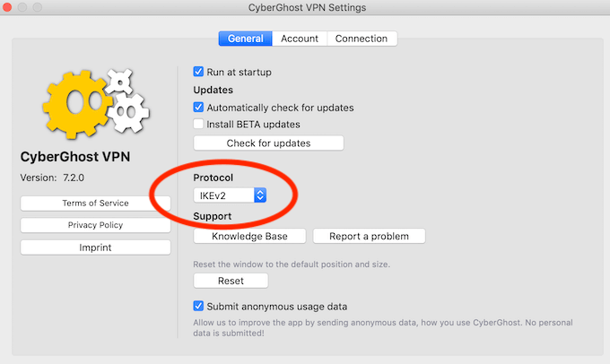Image resolution: width=610 pixels, height=364 pixels.
Task: Click Report a problem
Action: (369, 237)
